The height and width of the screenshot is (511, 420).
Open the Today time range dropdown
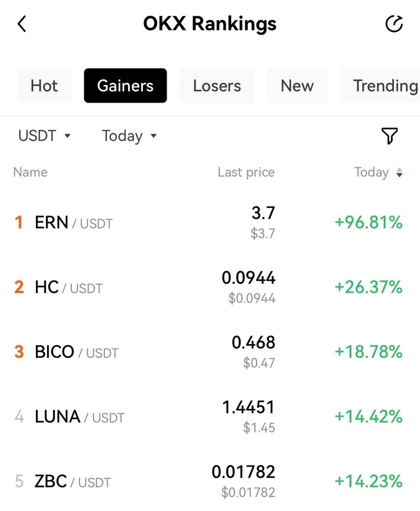(x=130, y=136)
